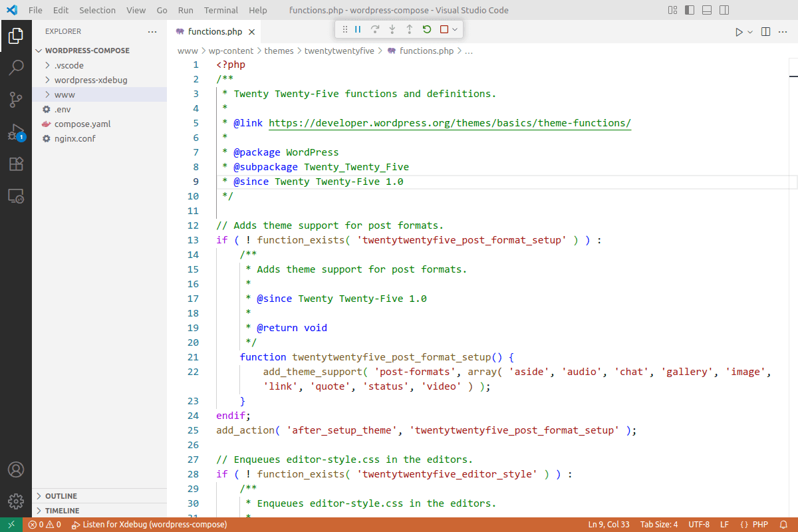The width and height of the screenshot is (798, 532).
Task: Open the Edit menu
Action: tap(61, 10)
